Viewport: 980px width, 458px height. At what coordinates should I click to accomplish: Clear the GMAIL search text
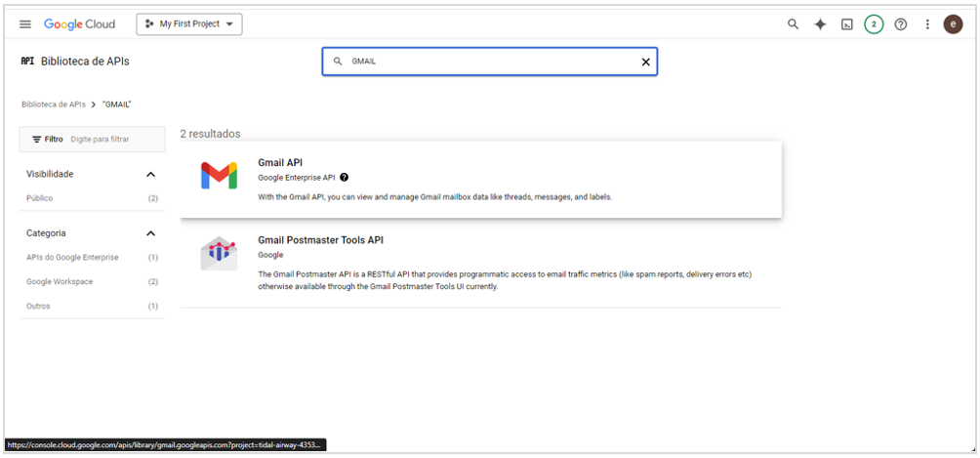pos(645,62)
